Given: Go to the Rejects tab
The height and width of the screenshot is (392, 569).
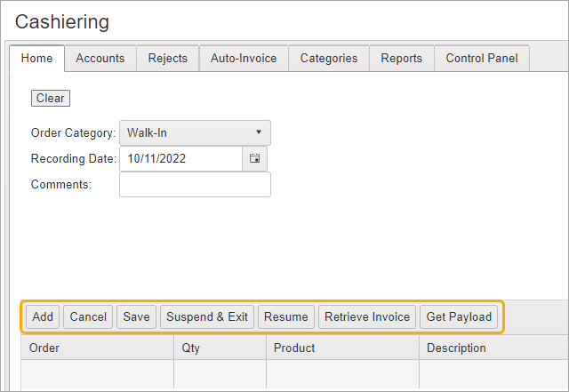Looking at the screenshot, I should (x=168, y=58).
